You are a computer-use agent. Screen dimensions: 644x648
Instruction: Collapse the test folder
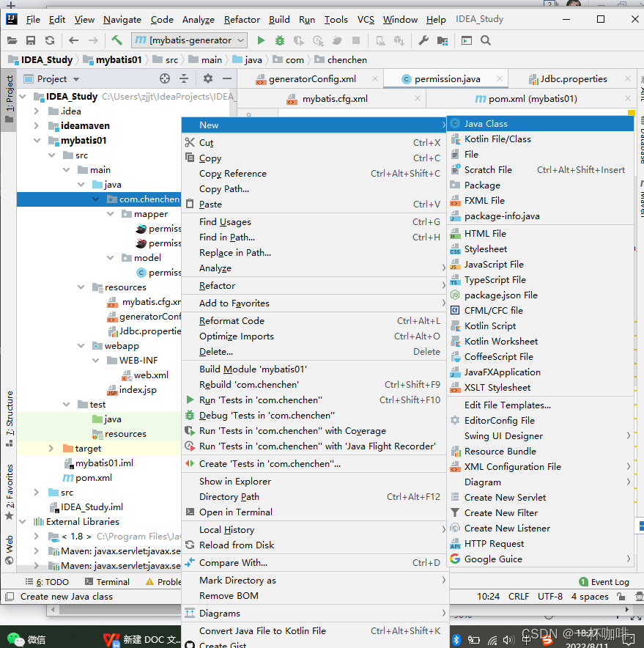(66, 405)
